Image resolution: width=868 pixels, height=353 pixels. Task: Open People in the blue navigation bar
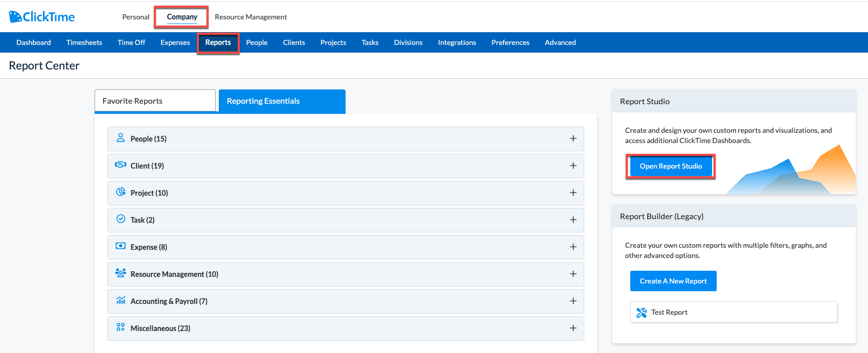(x=257, y=42)
